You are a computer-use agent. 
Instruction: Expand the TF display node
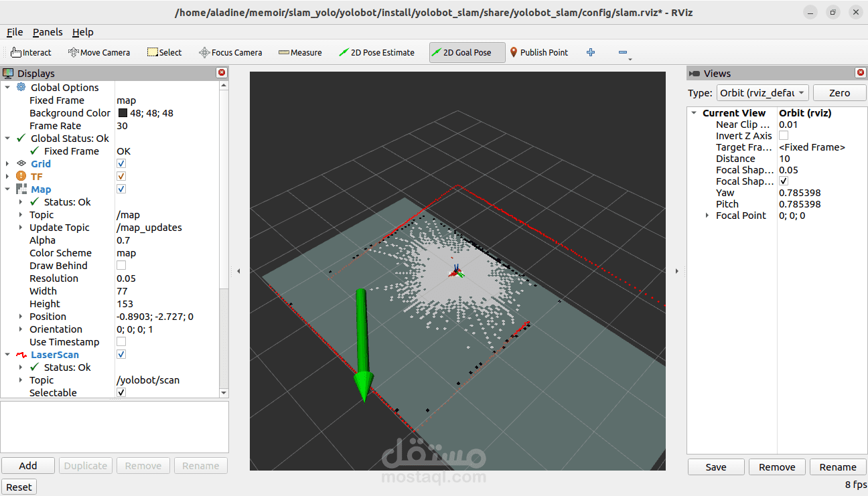tap(7, 176)
